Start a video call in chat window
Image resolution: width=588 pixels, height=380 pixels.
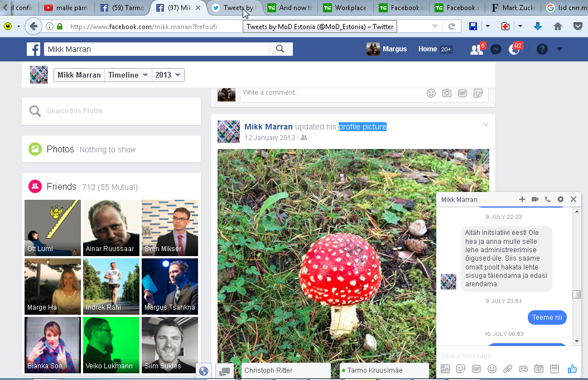point(535,199)
